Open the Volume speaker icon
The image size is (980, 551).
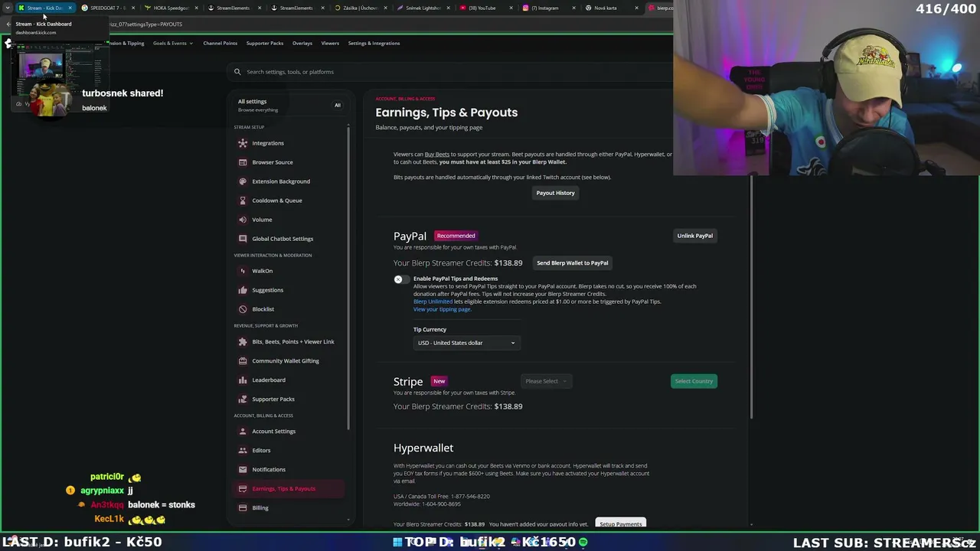tap(243, 220)
